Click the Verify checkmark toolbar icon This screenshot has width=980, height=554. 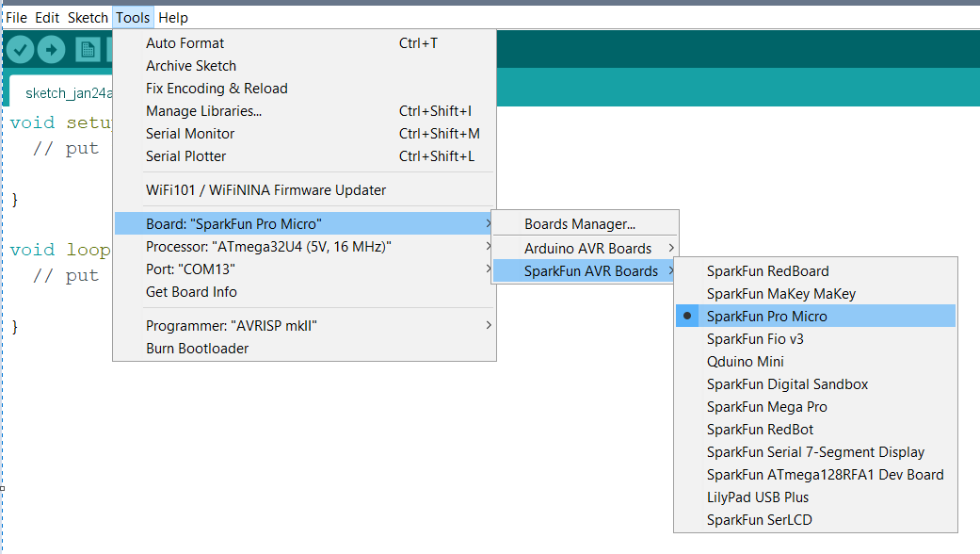coord(20,50)
